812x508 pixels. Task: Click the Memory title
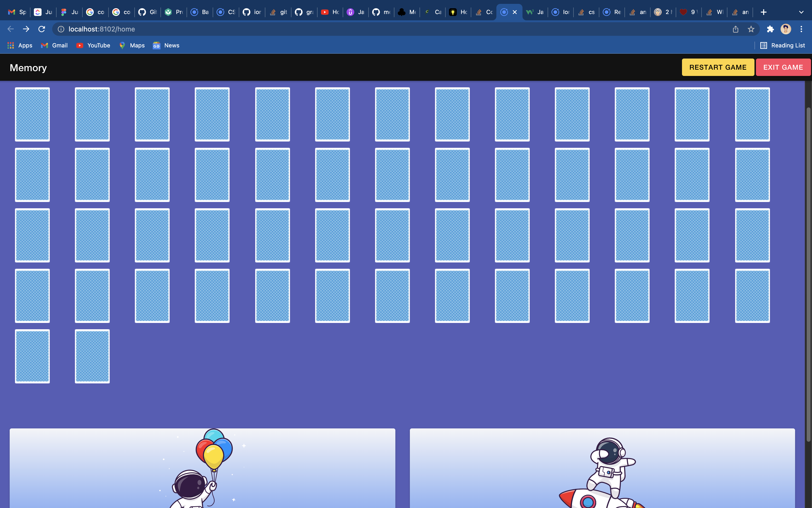pos(28,67)
